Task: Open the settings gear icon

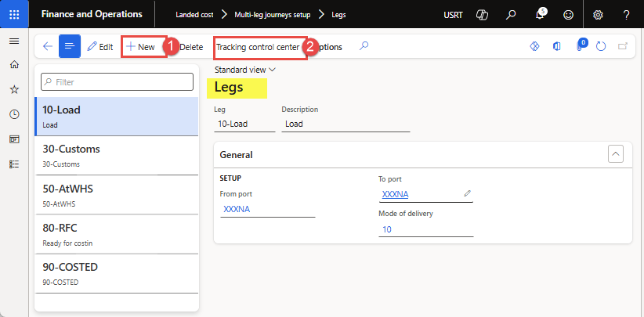Action: coord(598,15)
